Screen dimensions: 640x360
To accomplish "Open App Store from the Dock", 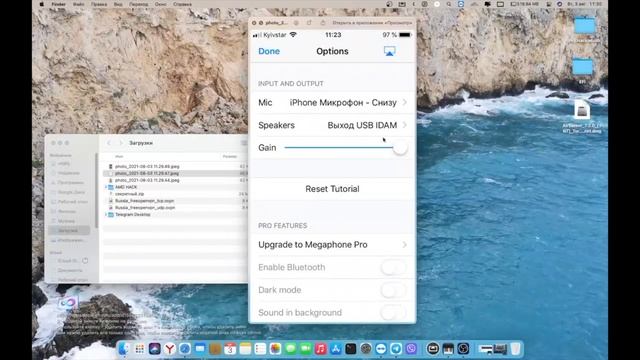I will pyautogui.click(x=336, y=349).
